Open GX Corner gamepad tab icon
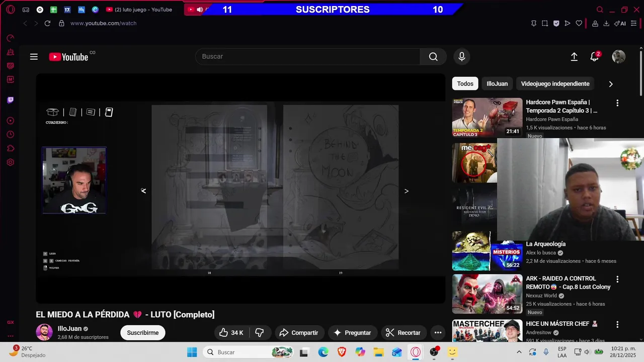This screenshot has height=362, width=644. (x=26, y=10)
